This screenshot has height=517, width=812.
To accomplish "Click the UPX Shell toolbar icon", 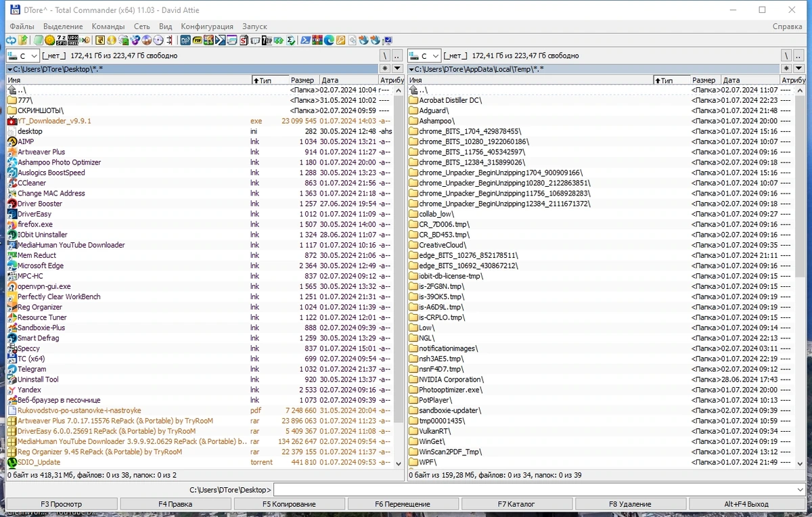I will point(73,40).
